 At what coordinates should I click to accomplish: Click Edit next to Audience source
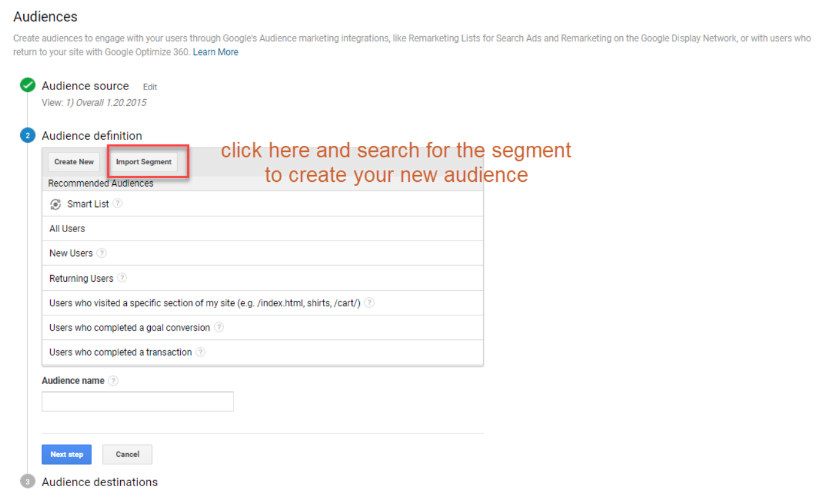click(x=150, y=87)
